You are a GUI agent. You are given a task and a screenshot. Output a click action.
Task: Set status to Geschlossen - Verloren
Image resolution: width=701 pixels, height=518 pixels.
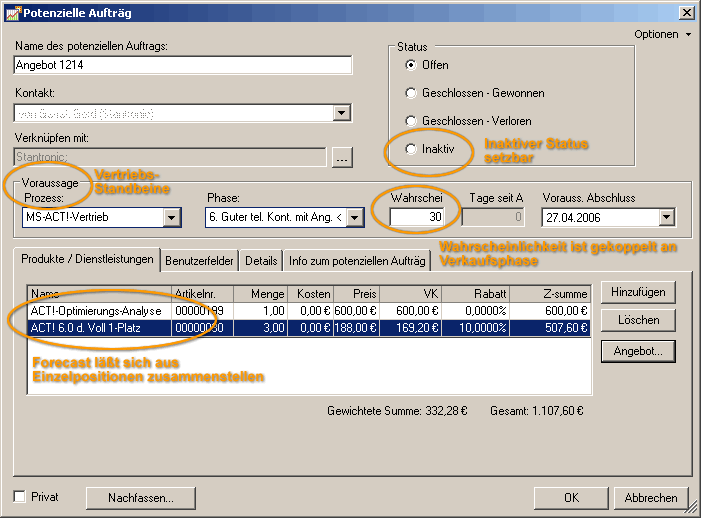pyautogui.click(x=410, y=121)
